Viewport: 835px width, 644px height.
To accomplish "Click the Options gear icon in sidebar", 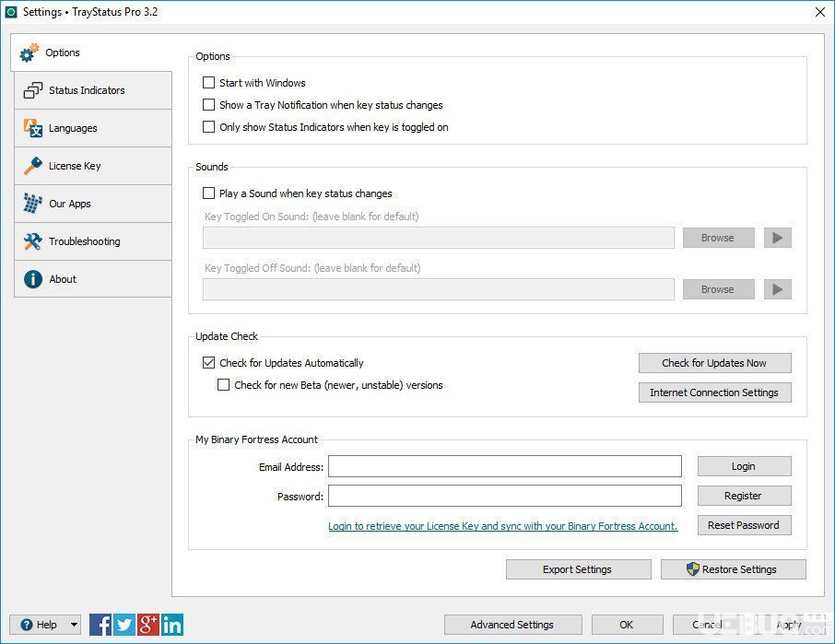I will (29, 53).
